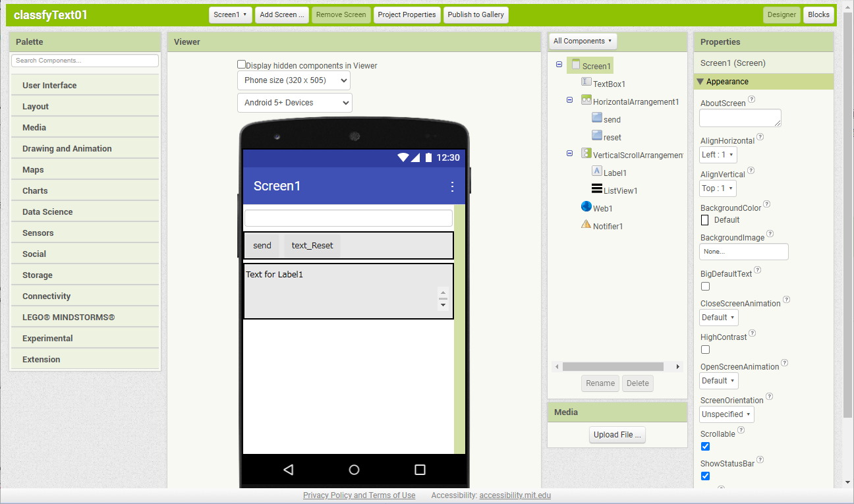Open AboutScreen help question mark

tap(752, 99)
